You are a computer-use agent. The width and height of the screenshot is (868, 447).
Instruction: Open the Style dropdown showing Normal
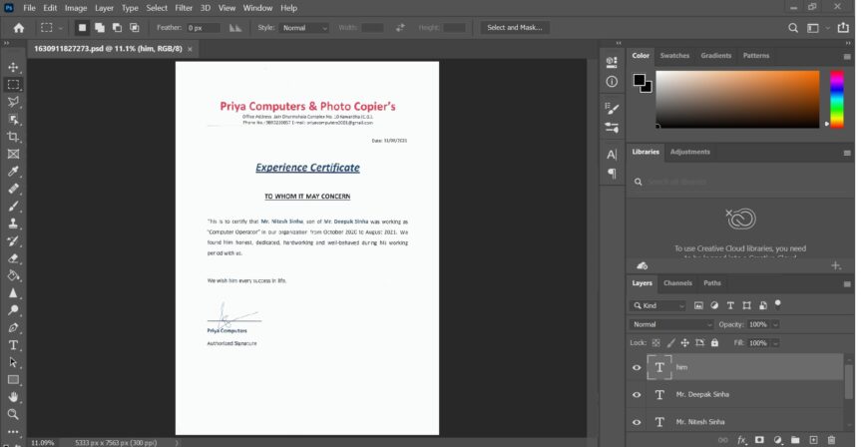[x=304, y=28]
